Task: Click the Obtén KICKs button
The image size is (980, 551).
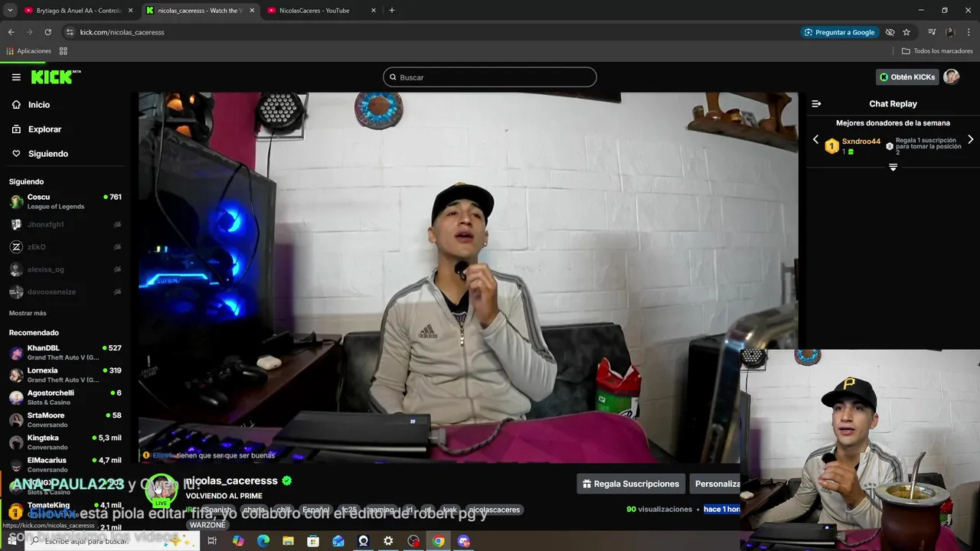Action: [907, 77]
